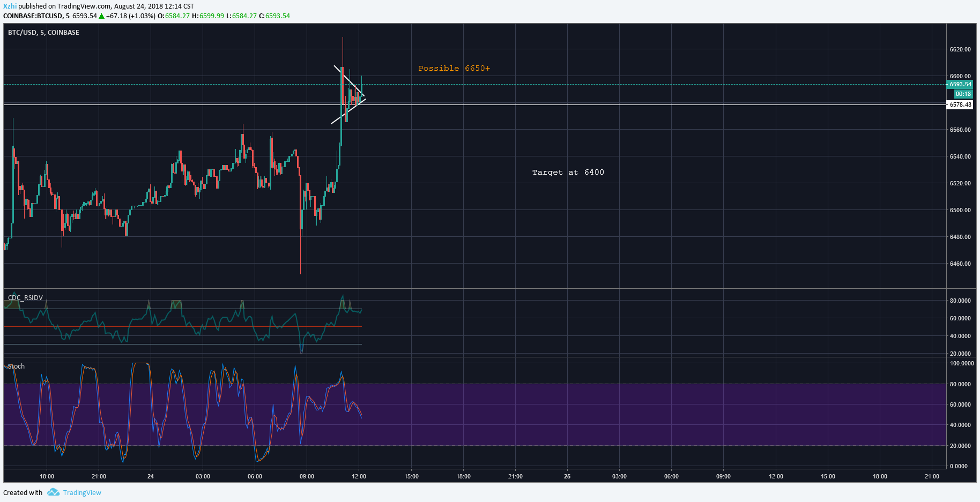This screenshot has width=980, height=502.
Task: Click the green up-arrow change indicator
Action: (101, 16)
